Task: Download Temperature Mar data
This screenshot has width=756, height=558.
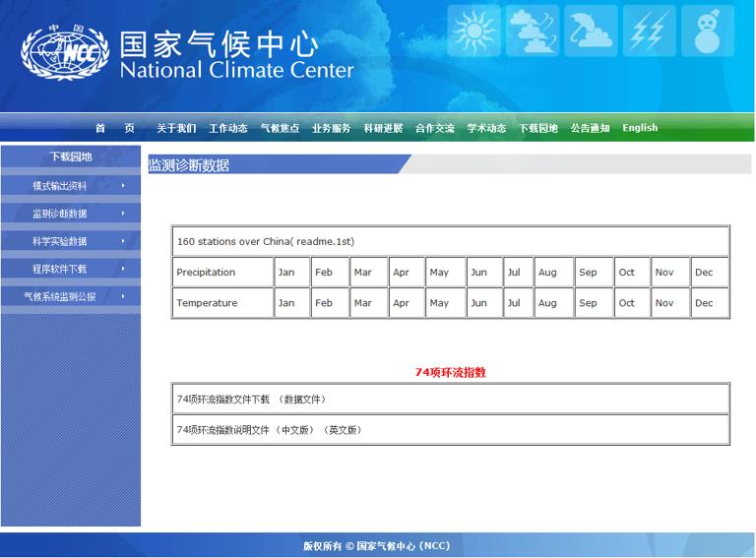Action: pyautogui.click(x=362, y=303)
